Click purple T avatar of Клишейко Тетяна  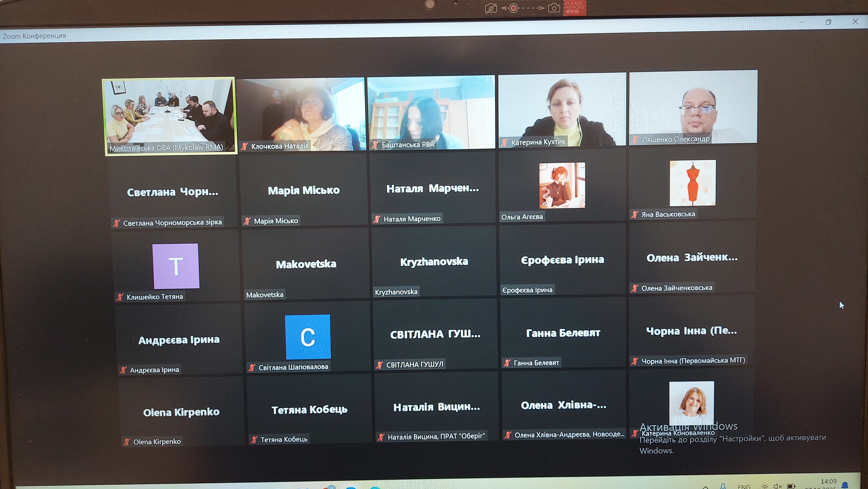[176, 266]
